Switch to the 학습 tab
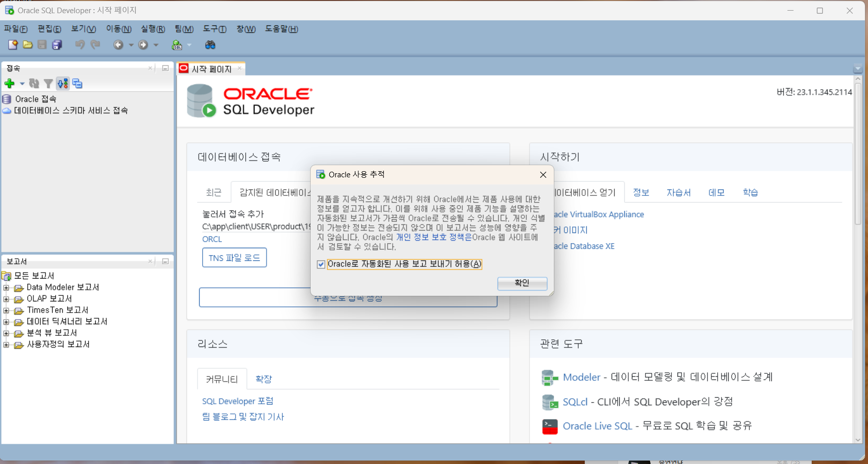This screenshot has height=464, width=868. (750, 192)
